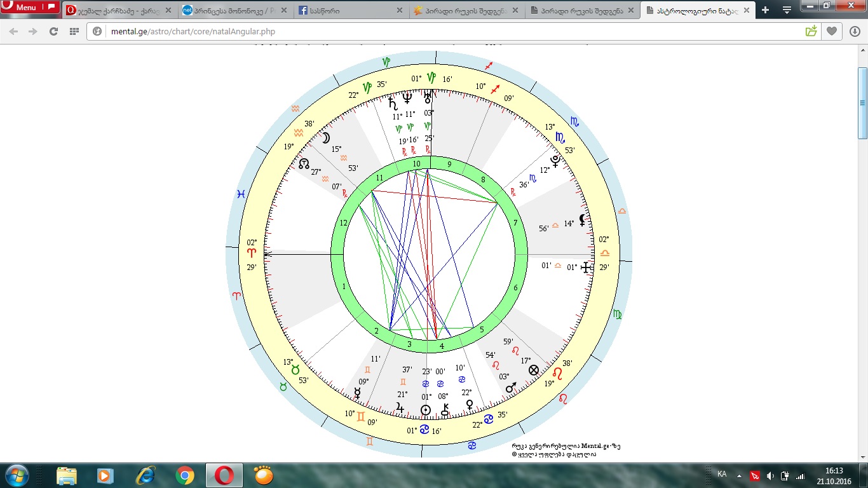Click the Mars glyph in the chart

[x=511, y=388]
